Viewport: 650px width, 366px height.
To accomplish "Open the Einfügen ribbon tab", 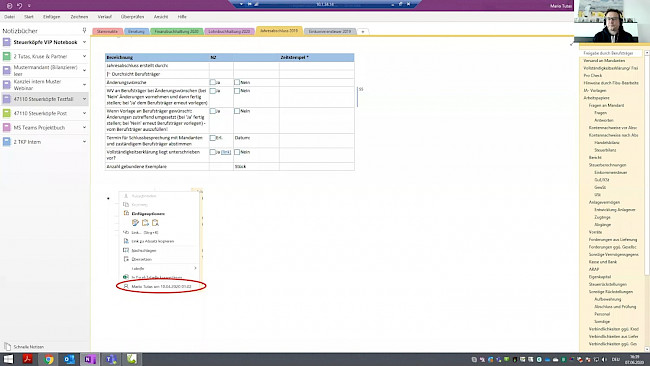I will 51,17.
